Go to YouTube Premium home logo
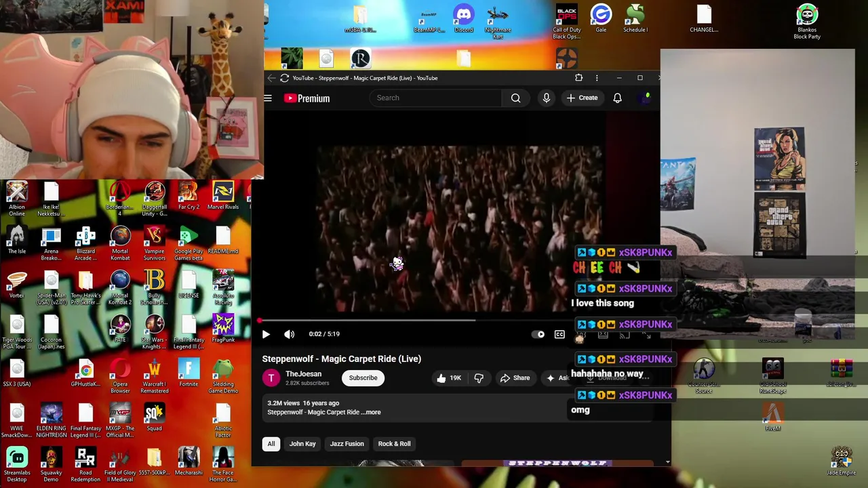The width and height of the screenshot is (868, 488). point(307,98)
